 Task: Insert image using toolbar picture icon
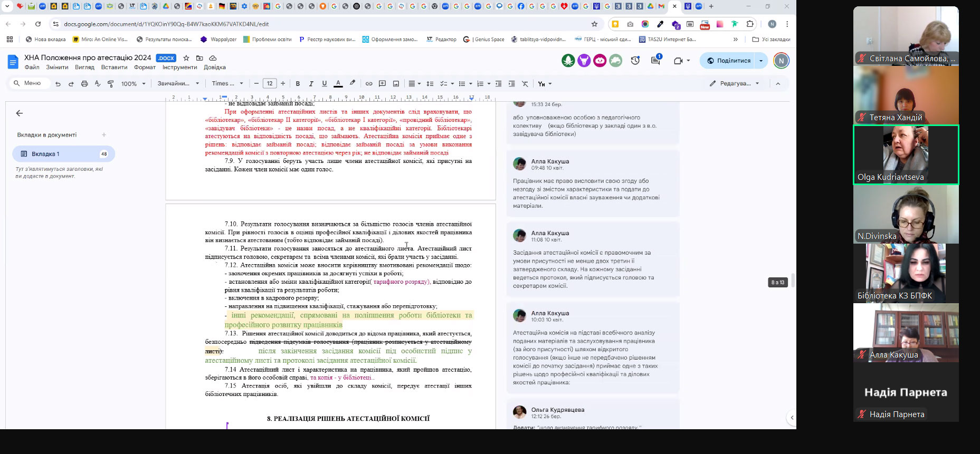tap(396, 84)
